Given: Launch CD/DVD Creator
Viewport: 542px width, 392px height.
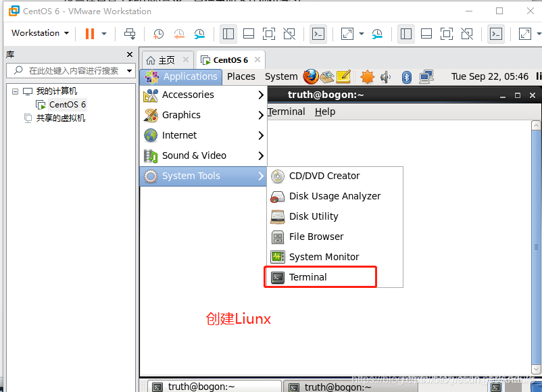Looking at the screenshot, I should click(335, 176).
